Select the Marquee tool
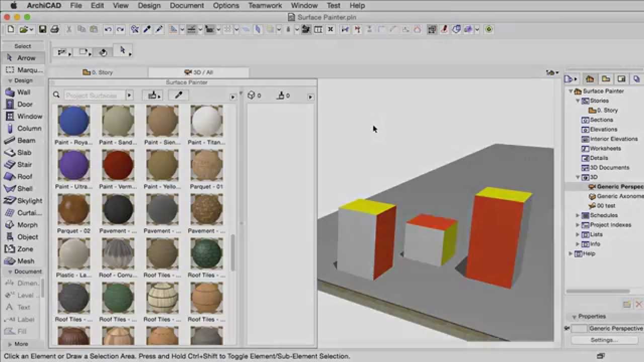This screenshot has height=362, width=644. [23, 70]
